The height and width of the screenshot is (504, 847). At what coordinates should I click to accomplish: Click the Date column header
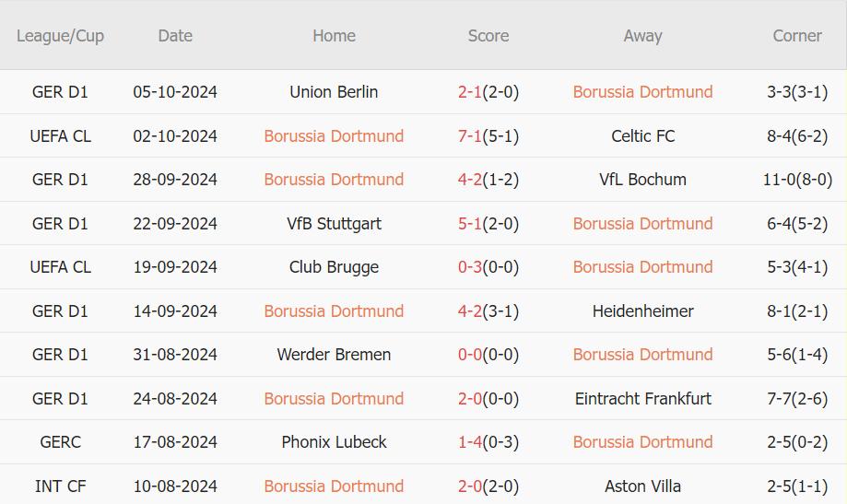(175, 36)
